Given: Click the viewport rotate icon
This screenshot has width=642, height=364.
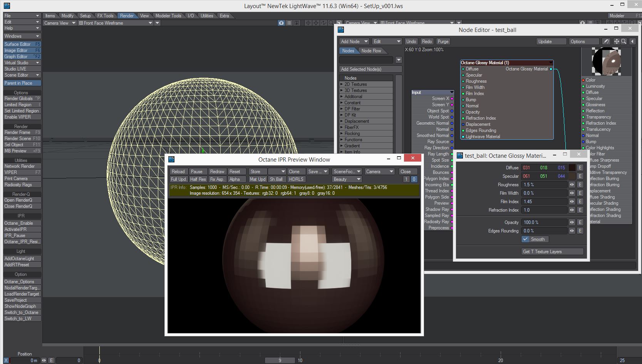Looking at the screenshot, I should tap(324, 23).
